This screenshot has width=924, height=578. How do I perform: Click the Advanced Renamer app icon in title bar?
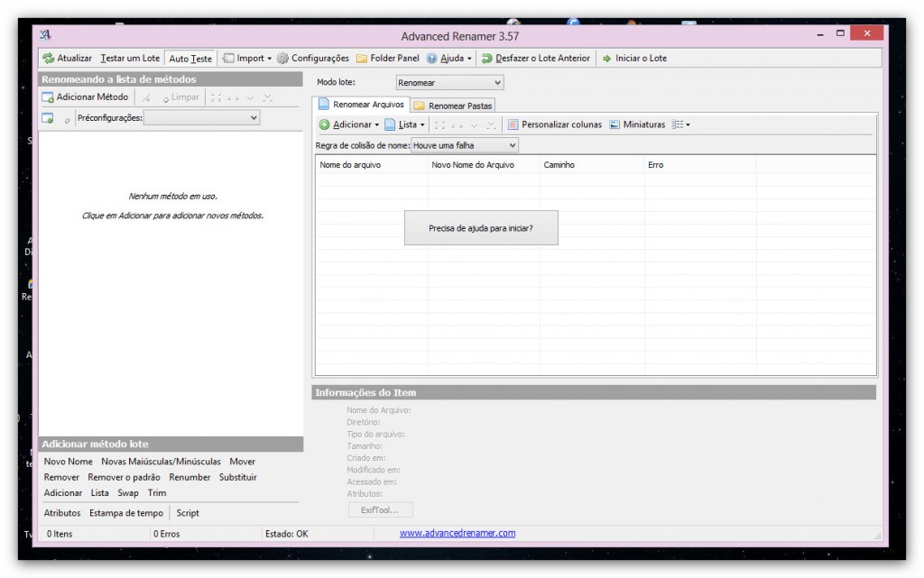(45, 35)
